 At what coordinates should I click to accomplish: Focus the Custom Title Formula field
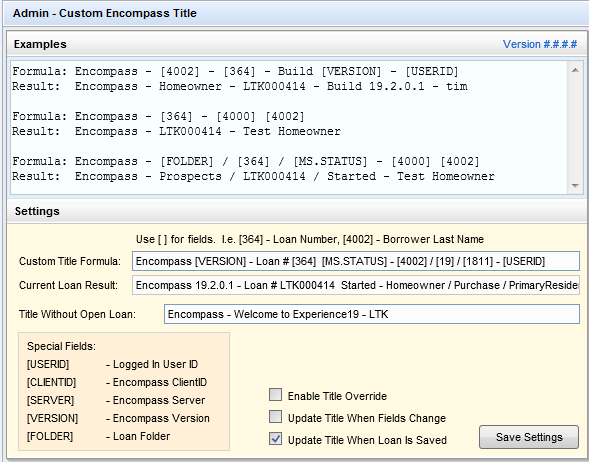pos(356,261)
